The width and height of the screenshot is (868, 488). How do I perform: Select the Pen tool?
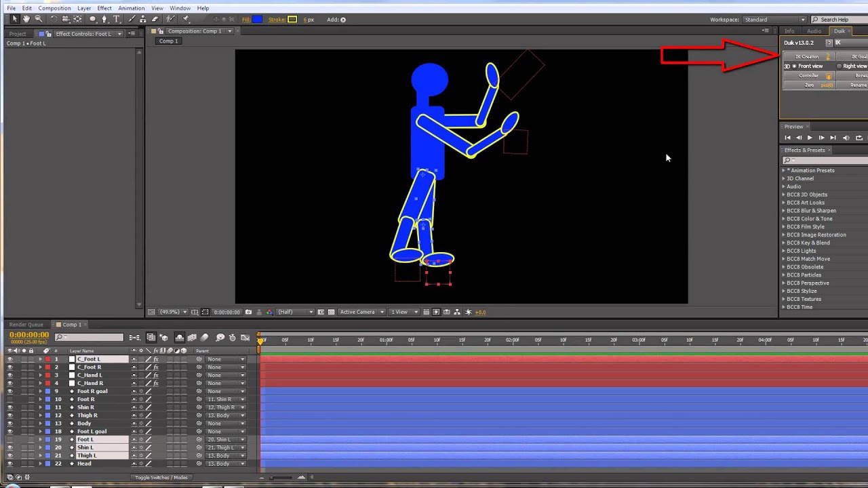tap(104, 20)
